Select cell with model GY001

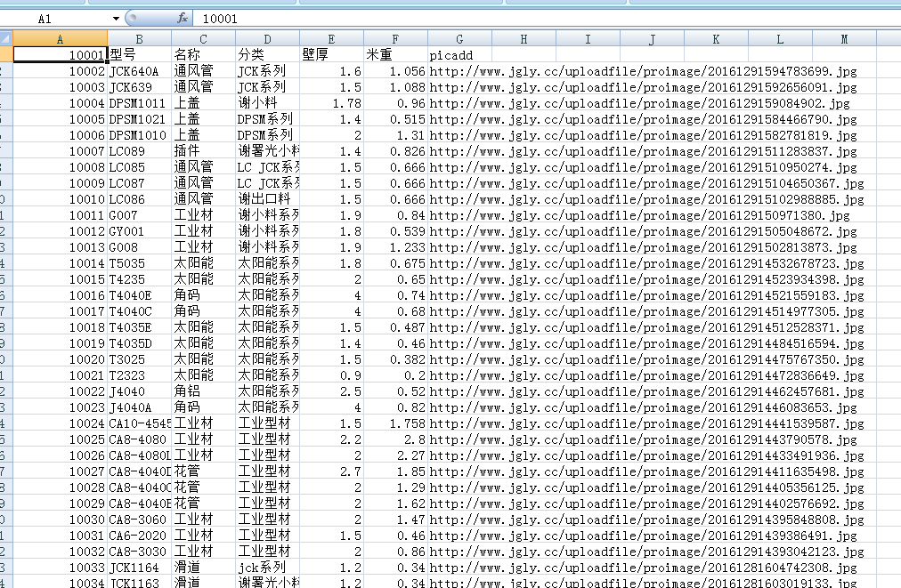[139, 231]
